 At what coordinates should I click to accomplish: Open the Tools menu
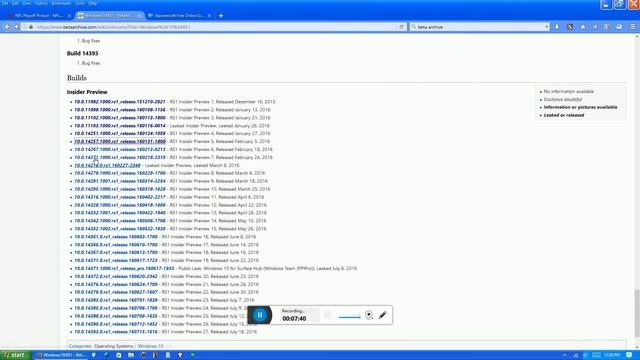(x=80, y=3)
